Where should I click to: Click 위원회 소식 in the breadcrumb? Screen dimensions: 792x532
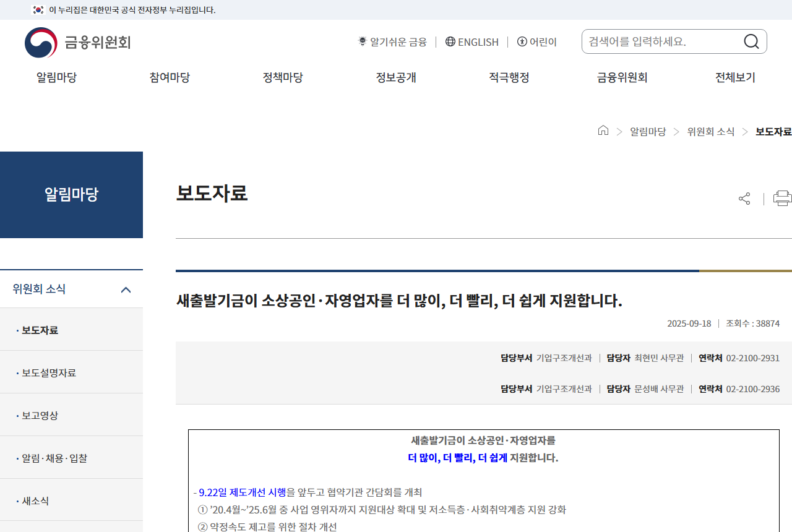click(x=711, y=131)
